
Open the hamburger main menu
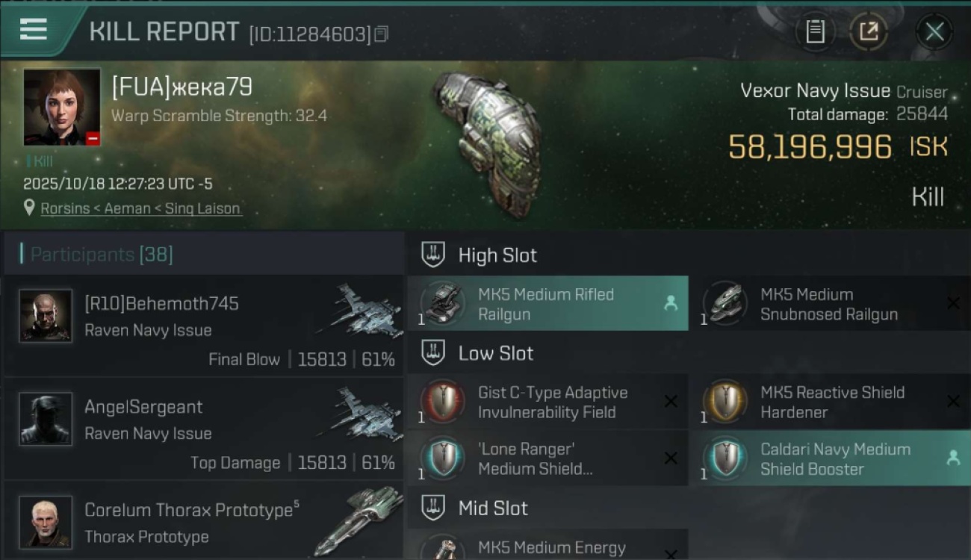pyautogui.click(x=34, y=30)
